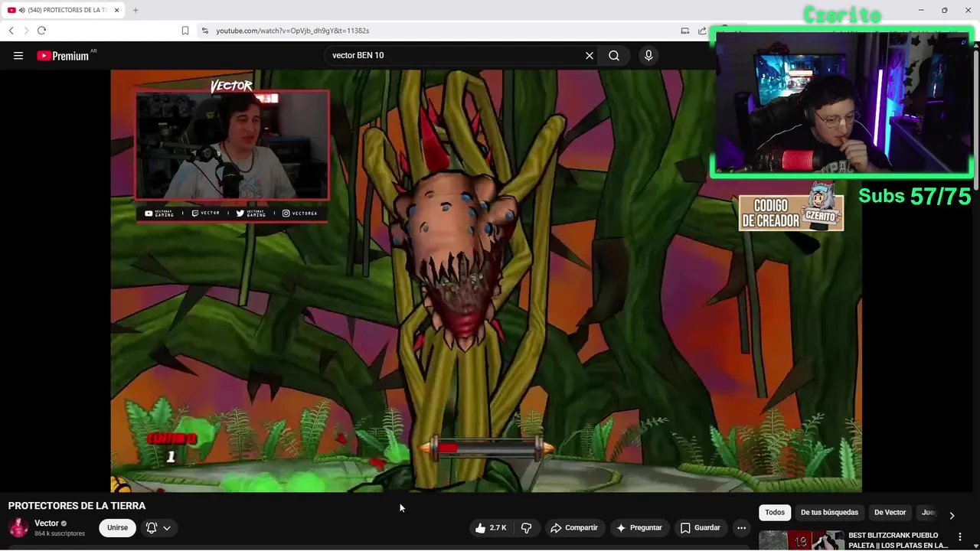Screen dimensions: 980x551
Task: Go forward one page in browser
Action: click(26, 31)
